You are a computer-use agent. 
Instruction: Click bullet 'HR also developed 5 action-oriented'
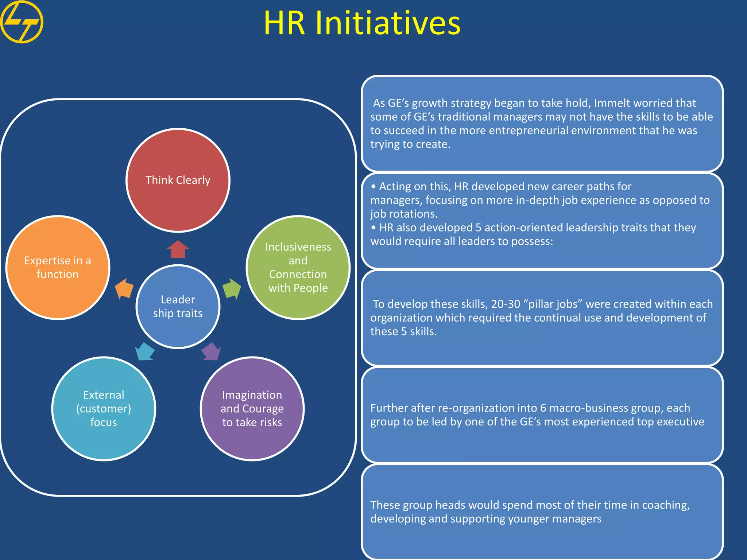pyautogui.click(x=533, y=234)
